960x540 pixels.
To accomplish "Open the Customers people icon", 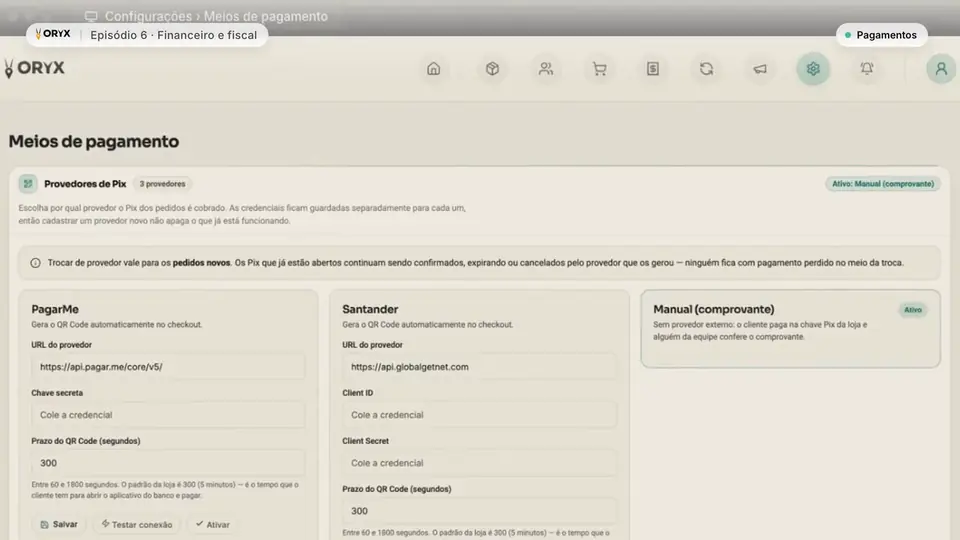I will click(546, 69).
